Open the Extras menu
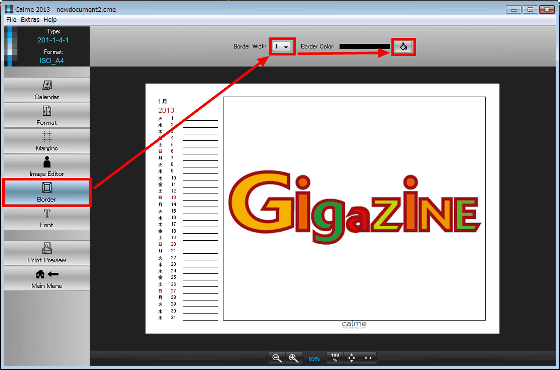Viewport: 560px width, 370px height. [30, 20]
